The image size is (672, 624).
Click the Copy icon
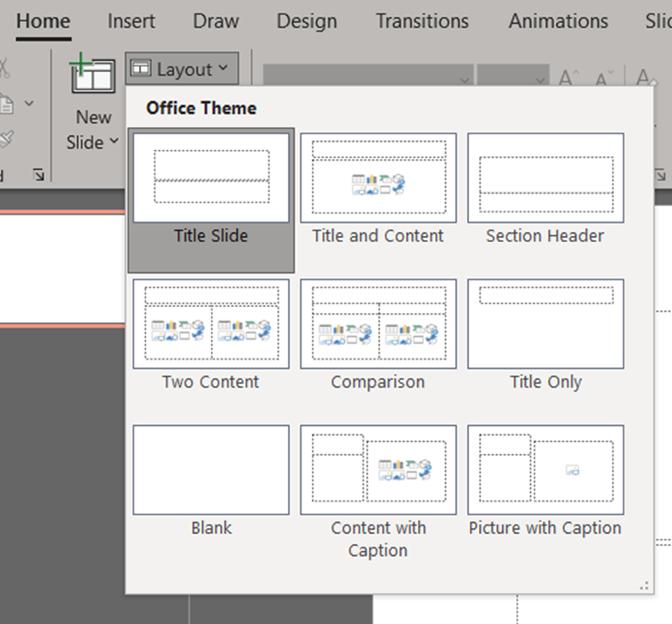pos(6,105)
